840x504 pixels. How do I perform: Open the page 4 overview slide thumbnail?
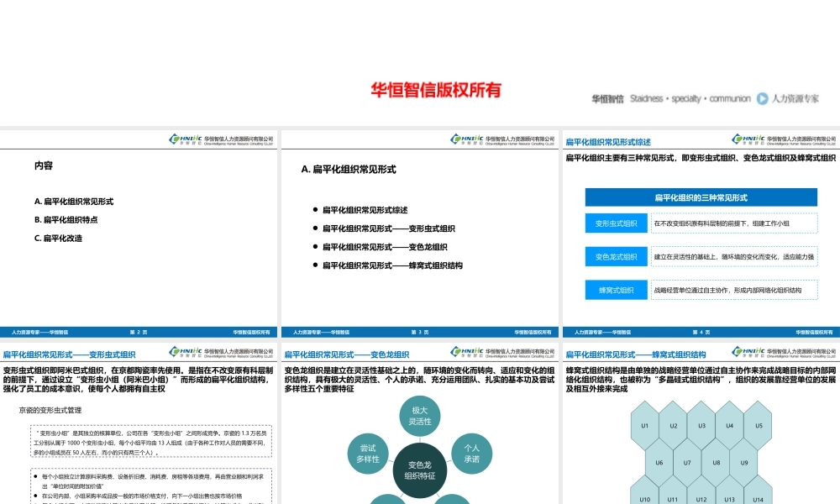[x=701, y=234]
